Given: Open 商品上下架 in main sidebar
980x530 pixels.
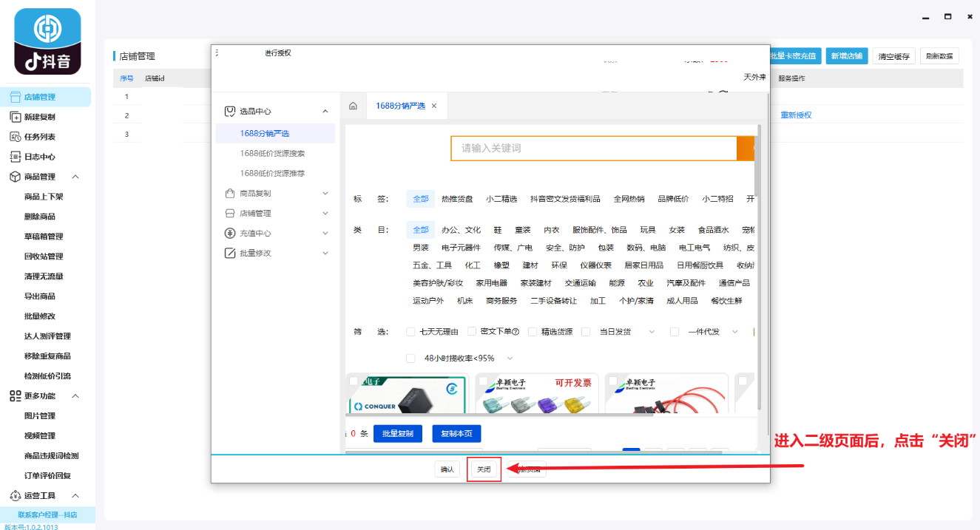Looking at the screenshot, I should (x=44, y=197).
